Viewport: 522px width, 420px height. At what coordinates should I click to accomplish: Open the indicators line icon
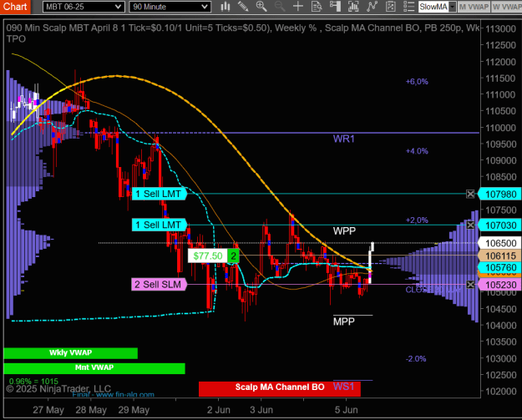pos(372,7)
